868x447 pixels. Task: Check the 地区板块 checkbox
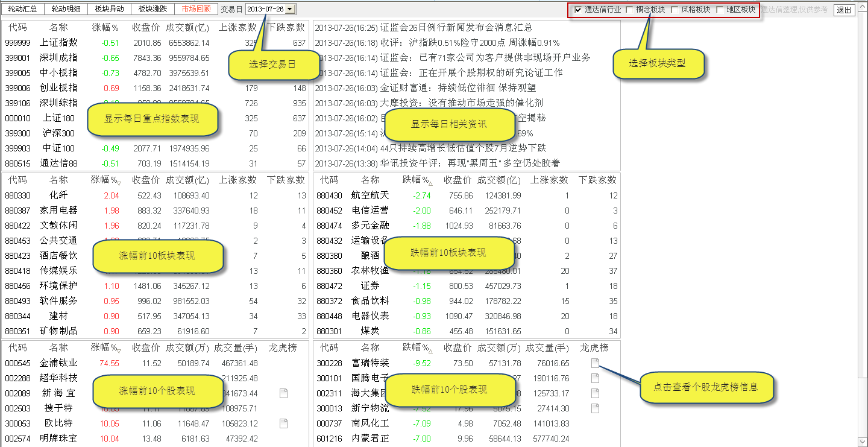[720, 10]
